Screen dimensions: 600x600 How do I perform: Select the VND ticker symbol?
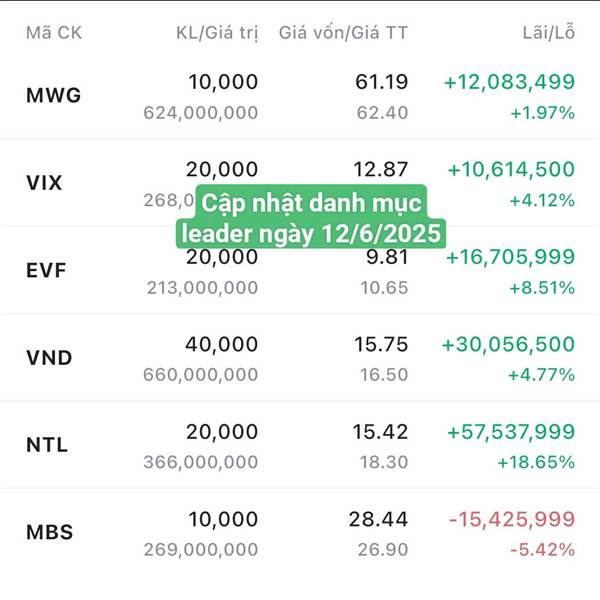(49, 358)
